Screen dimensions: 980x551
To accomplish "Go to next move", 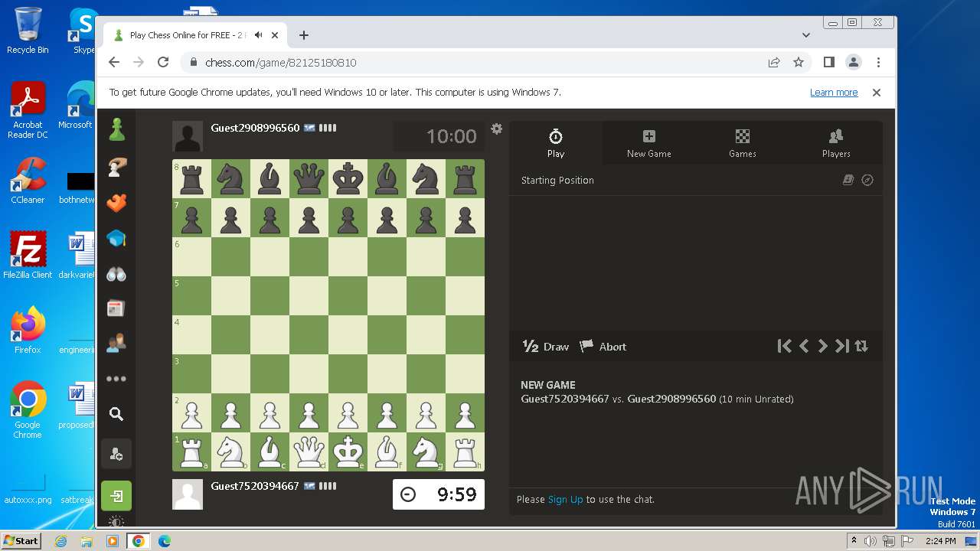I will [x=822, y=346].
